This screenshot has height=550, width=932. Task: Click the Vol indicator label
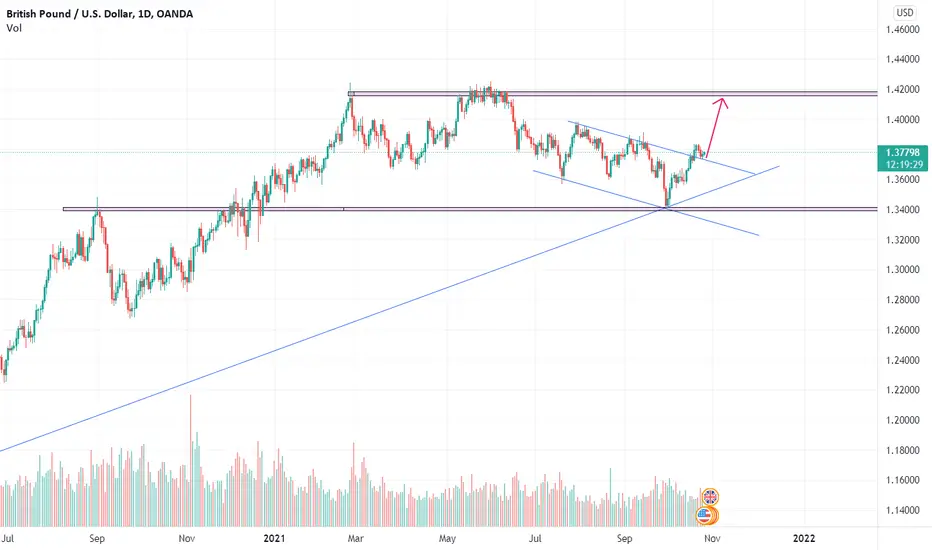(x=14, y=28)
